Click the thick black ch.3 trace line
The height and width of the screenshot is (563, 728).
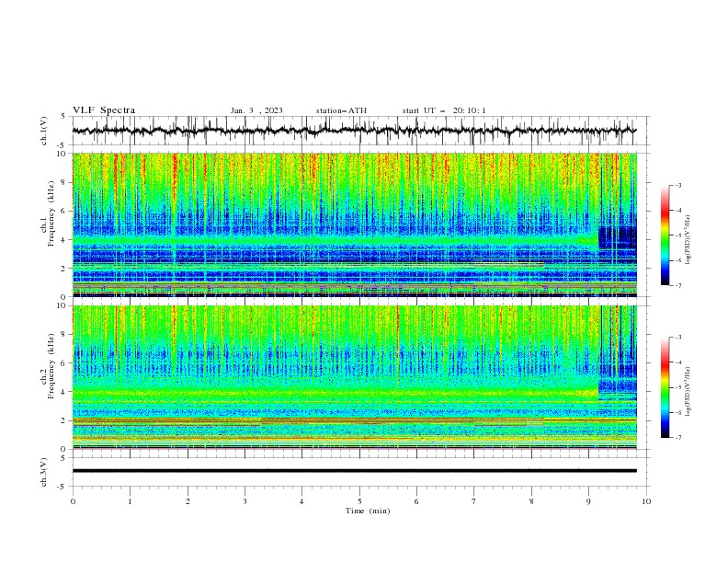[354, 471]
